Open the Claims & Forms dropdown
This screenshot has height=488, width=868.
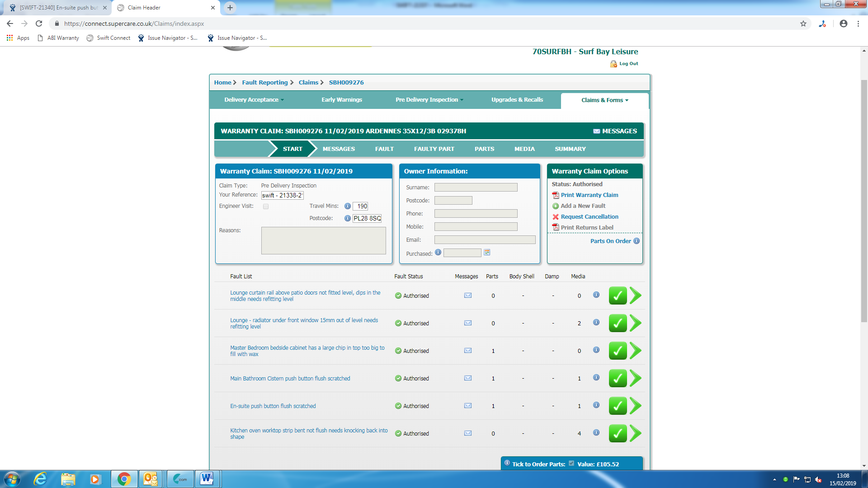point(604,100)
